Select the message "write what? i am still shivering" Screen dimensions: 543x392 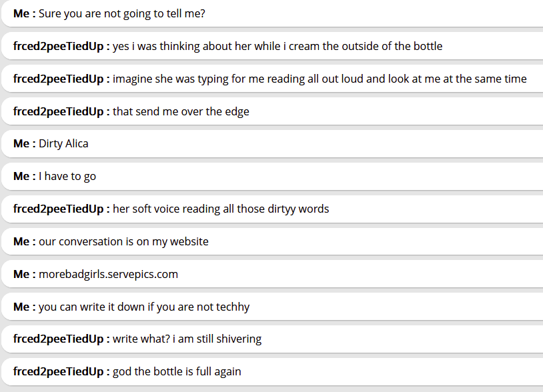point(187,339)
